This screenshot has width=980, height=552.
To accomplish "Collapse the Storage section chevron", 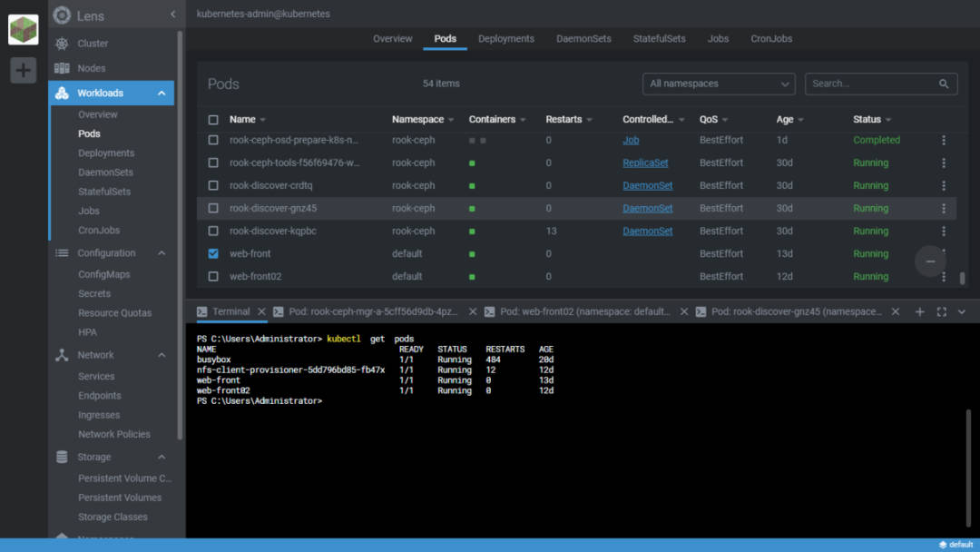I will pyautogui.click(x=162, y=457).
